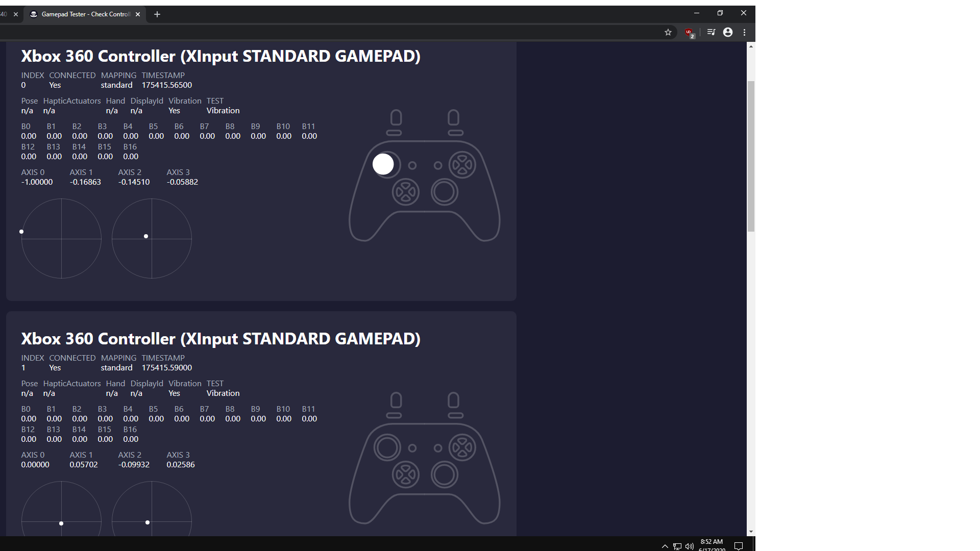This screenshot has height=551, width=980.
Task: Click the Chrome profile avatar icon
Action: coord(728,32)
